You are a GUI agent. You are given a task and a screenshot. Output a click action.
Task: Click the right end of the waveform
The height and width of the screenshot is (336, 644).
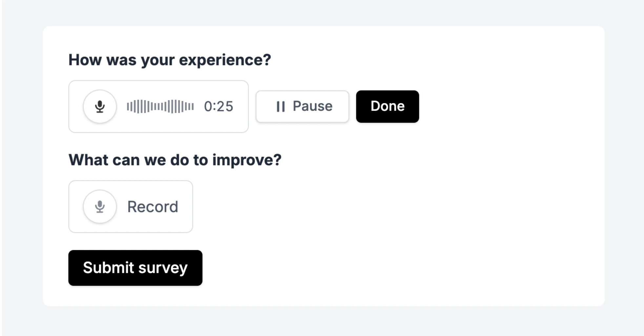192,107
